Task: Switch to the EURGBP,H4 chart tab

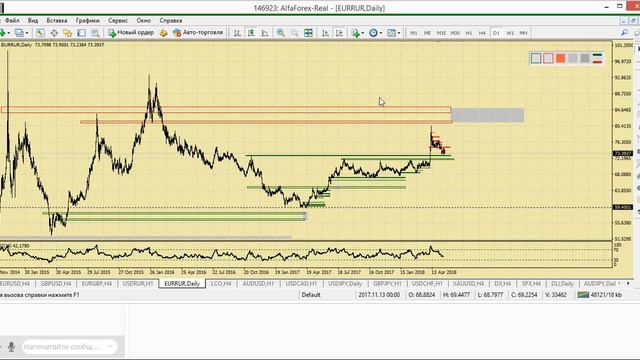Action: point(96,283)
